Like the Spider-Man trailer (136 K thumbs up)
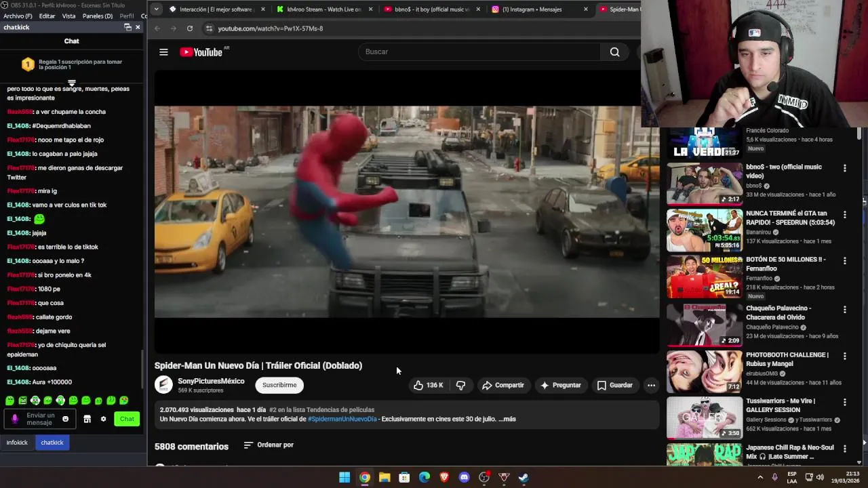This screenshot has width=868, height=488. pyautogui.click(x=428, y=385)
